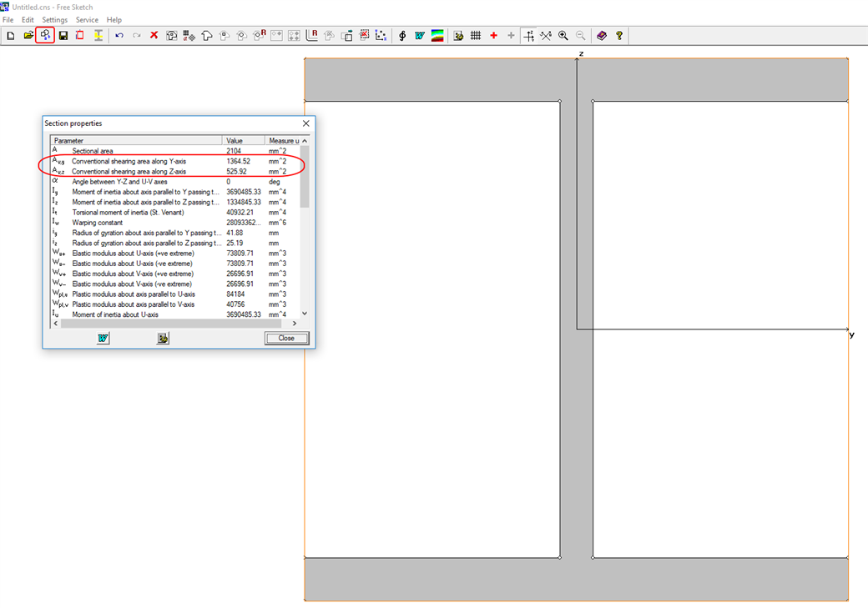Click the house-shaped polygon icon with inner box
This screenshot has height=608, width=868.
tap(172, 35)
